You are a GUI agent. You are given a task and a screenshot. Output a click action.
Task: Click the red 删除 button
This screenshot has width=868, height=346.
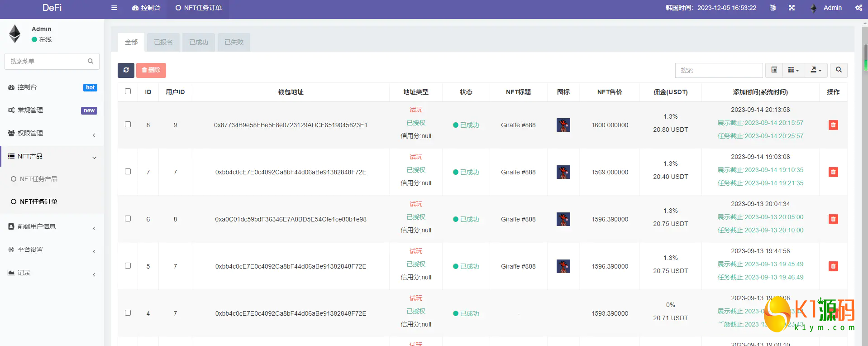pos(151,70)
